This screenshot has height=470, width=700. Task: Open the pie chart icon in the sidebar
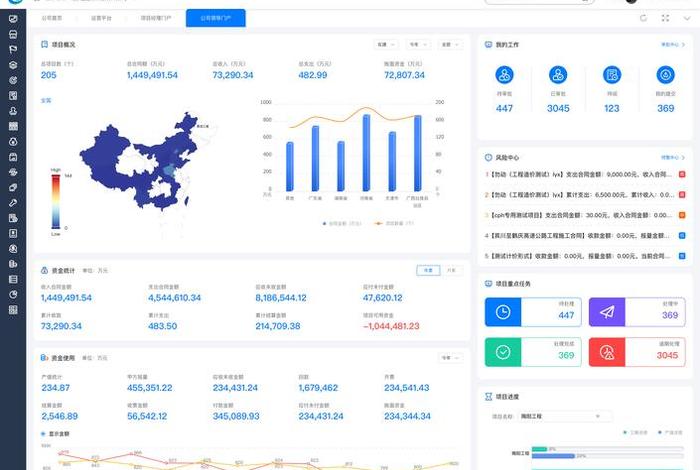tap(13, 295)
